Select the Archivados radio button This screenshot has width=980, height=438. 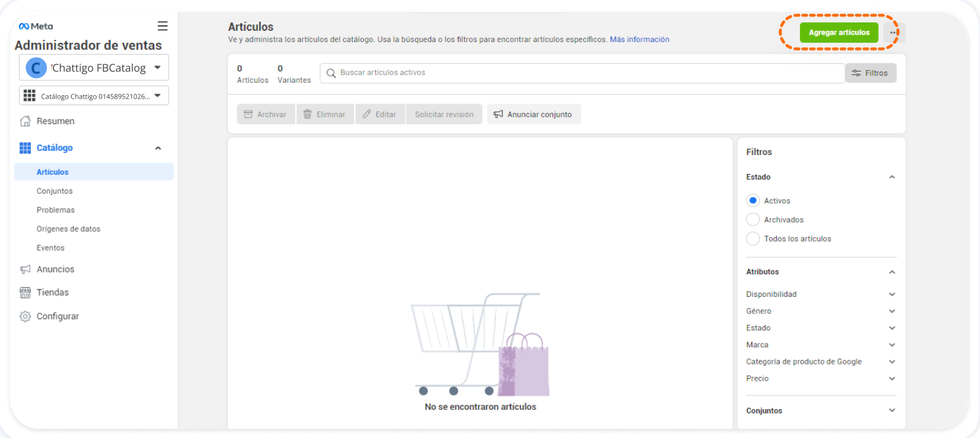coord(753,220)
